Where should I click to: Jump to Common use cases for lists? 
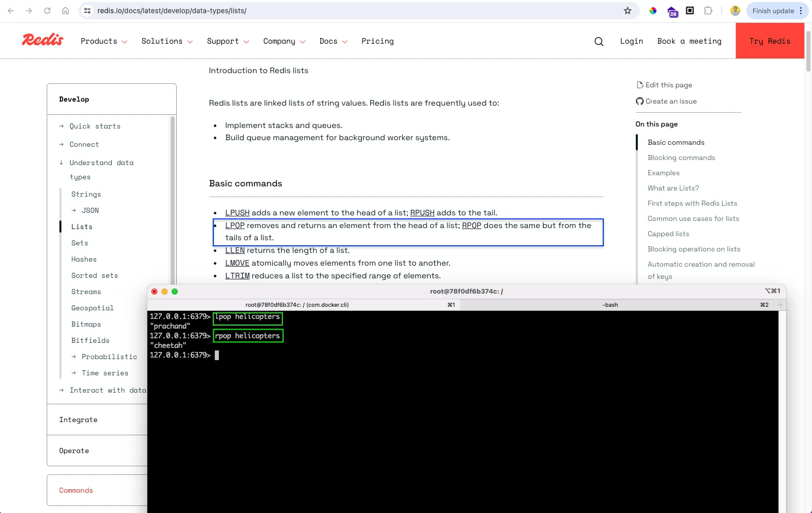pyautogui.click(x=693, y=218)
